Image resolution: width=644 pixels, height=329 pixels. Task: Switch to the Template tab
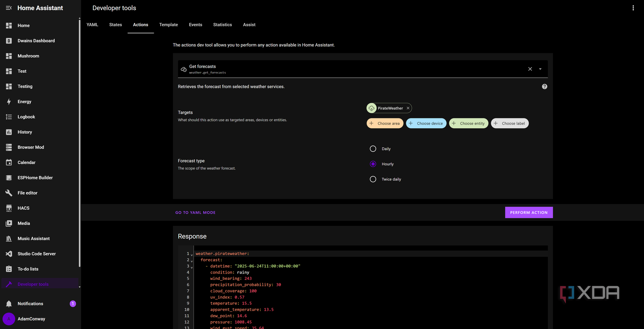pyautogui.click(x=168, y=25)
